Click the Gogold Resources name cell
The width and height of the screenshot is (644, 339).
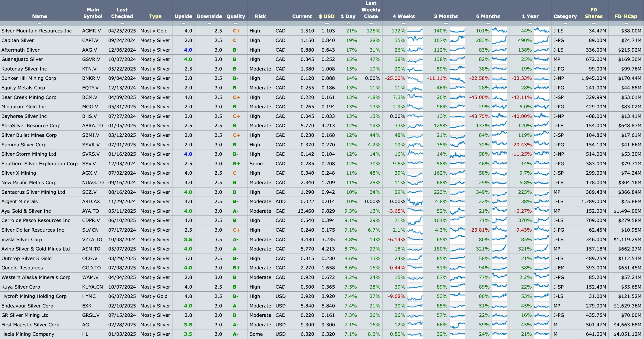point(22,268)
